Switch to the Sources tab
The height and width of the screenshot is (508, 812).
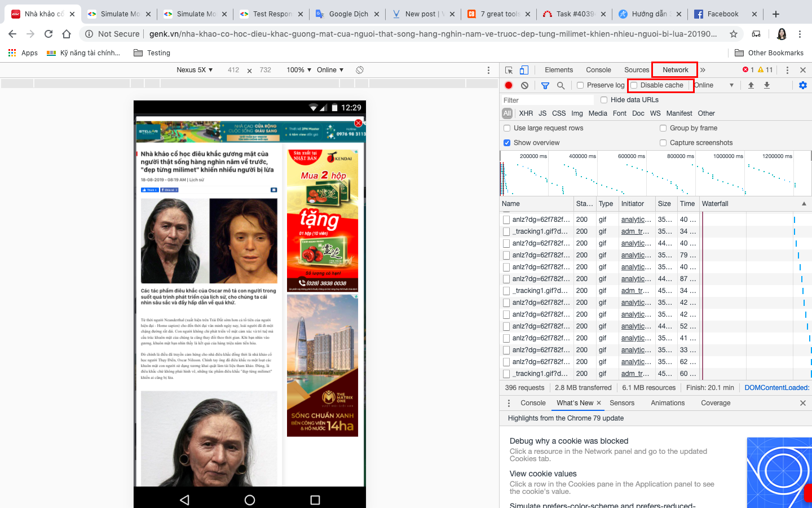point(637,70)
